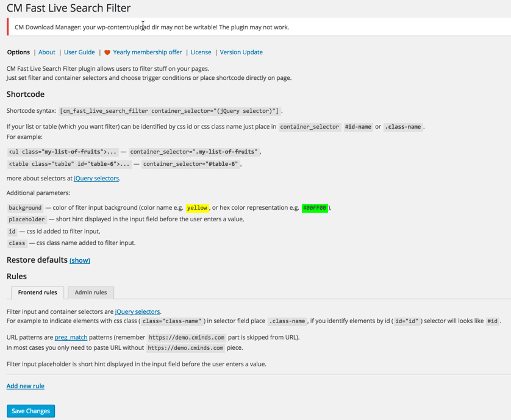Click the heart icon beside Yearly membership offer
The width and height of the screenshot is (511, 420).
point(107,52)
